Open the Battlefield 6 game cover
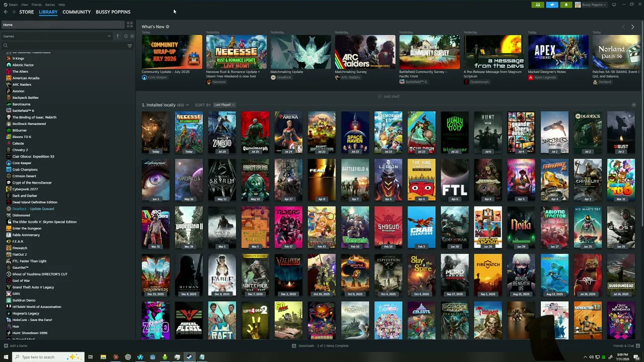The image size is (644, 362). pos(355,180)
